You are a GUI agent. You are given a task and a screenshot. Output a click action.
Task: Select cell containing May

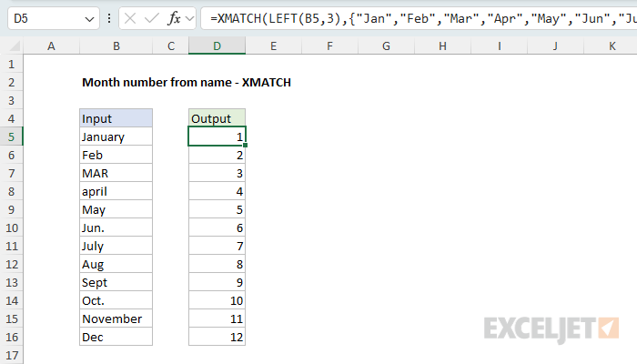(x=116, y=209)
